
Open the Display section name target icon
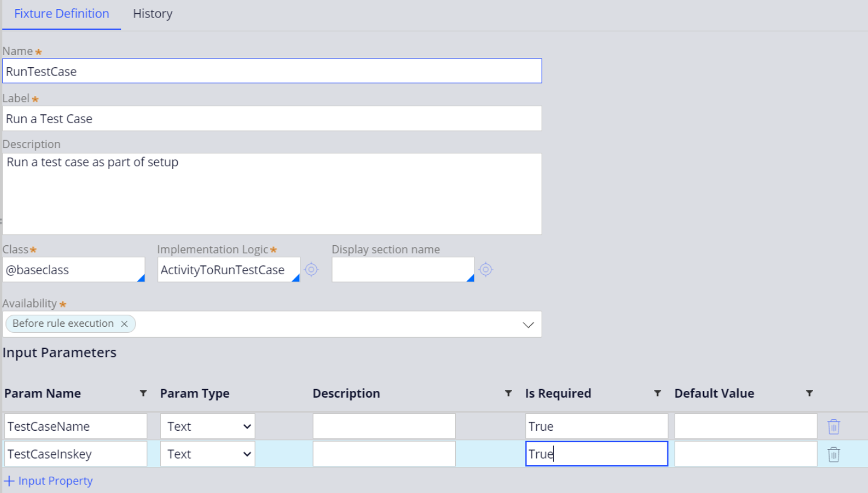[x=485, y=269]
